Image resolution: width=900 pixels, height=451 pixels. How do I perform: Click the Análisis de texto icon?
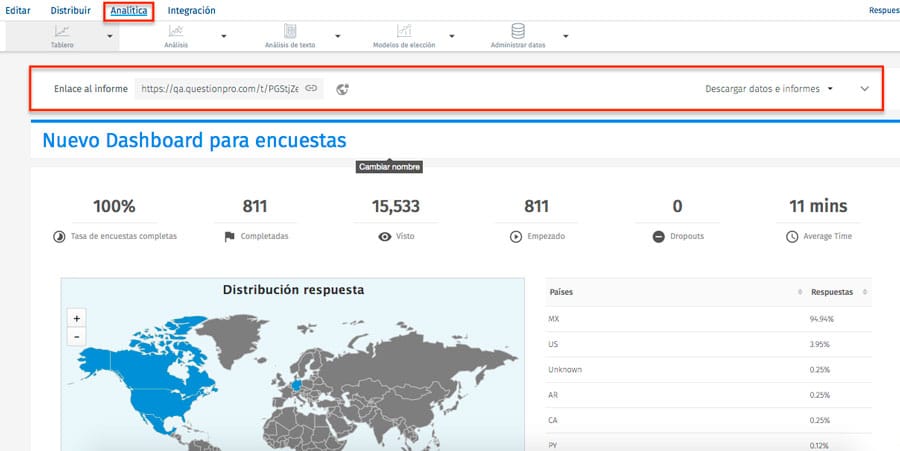(x=290, y=31)
